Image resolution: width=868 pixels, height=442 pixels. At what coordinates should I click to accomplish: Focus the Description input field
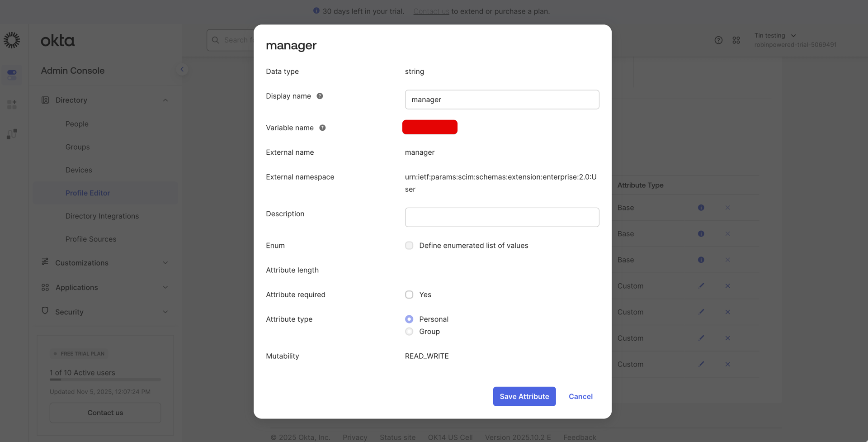pos(502,217)
